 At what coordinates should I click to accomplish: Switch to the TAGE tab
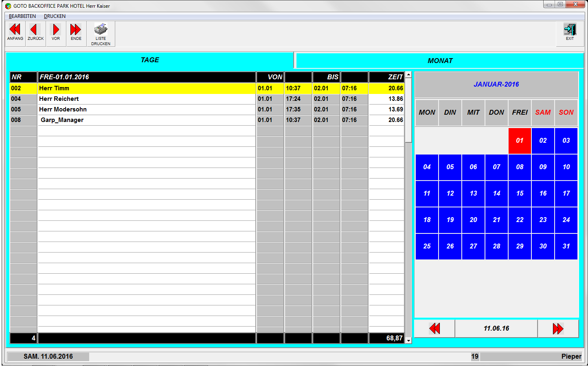(149, 60)
